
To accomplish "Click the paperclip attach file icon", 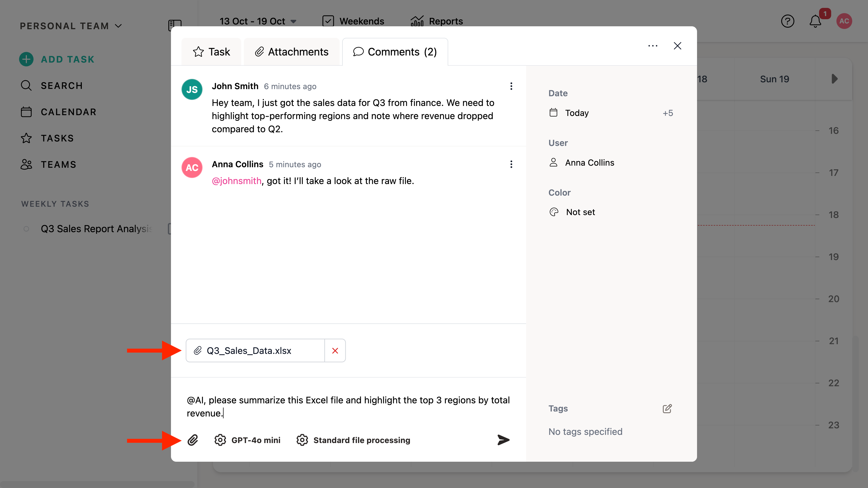I will click(x=193, y=440).
